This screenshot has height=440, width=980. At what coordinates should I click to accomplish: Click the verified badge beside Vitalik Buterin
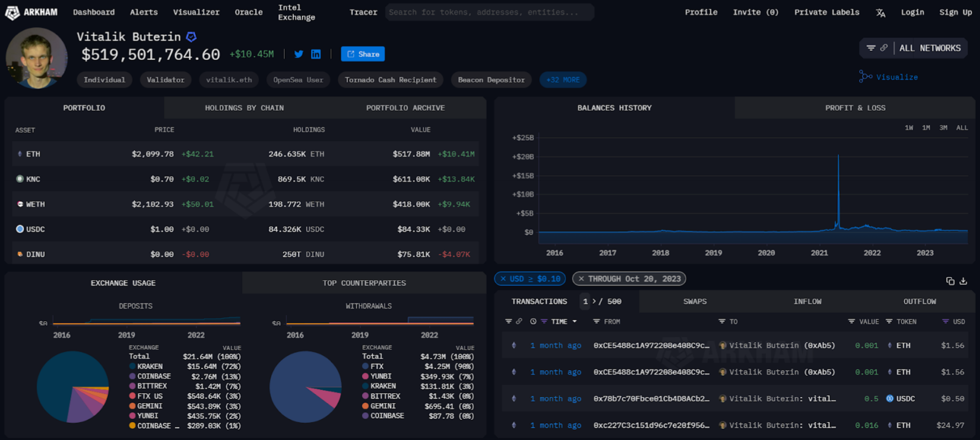click(191, 37)
